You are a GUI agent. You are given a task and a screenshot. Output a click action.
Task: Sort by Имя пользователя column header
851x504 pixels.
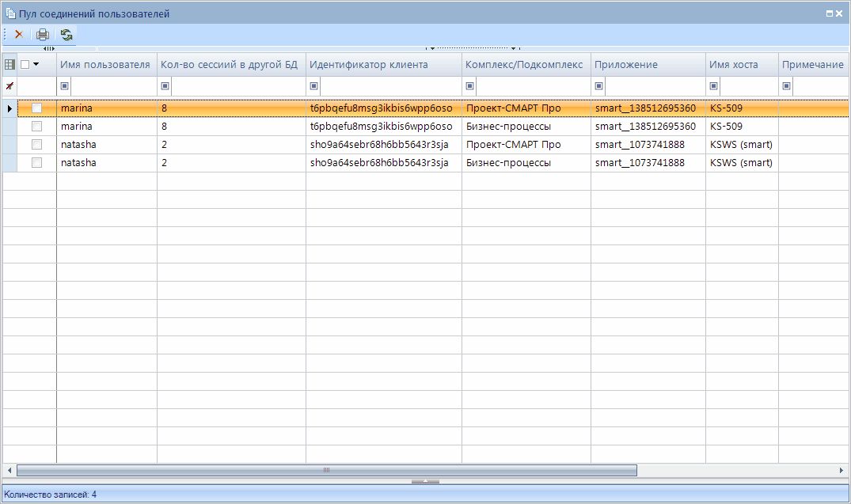coord(105,64)
